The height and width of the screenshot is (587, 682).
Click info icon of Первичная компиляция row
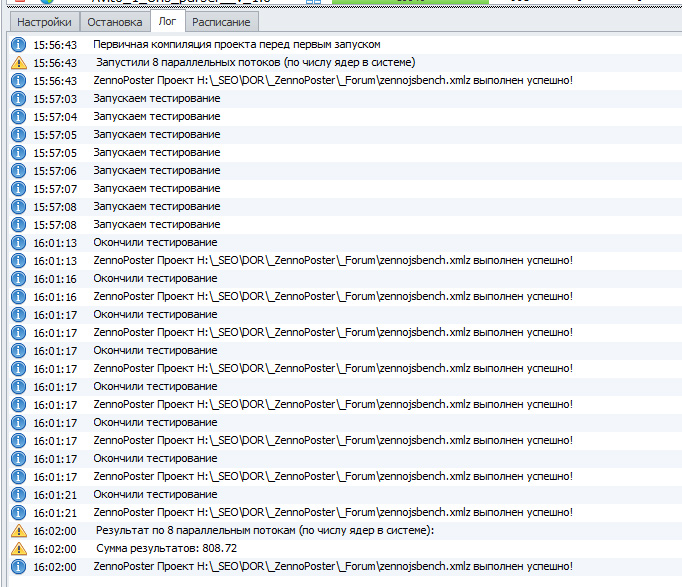(18, 44)
